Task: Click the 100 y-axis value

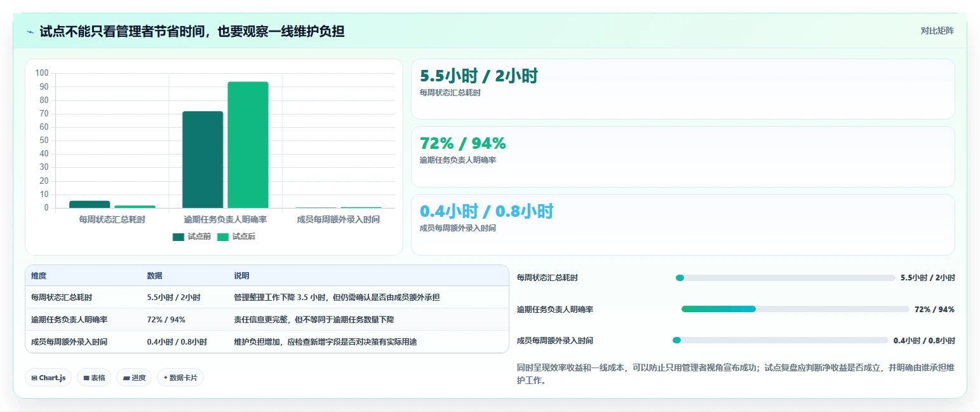Action: point(42,73)
